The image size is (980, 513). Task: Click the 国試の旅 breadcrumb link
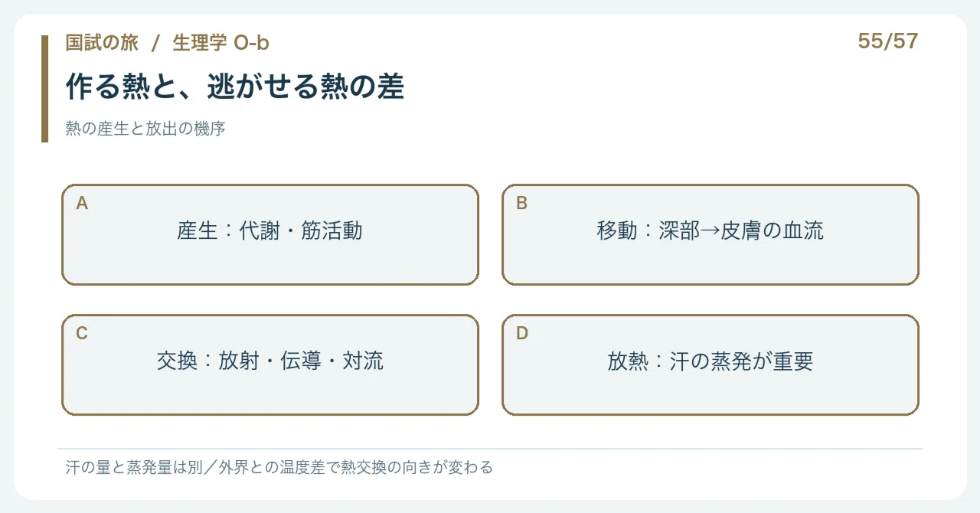(x=102, y=43)
